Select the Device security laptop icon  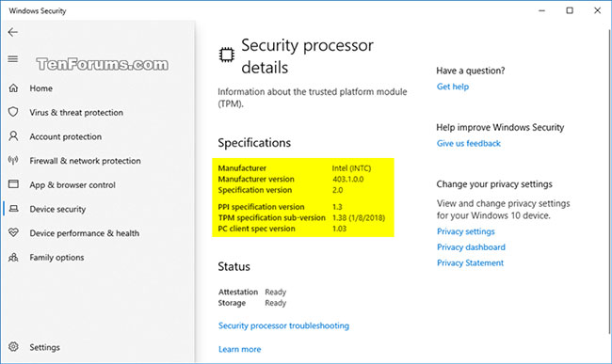tap(13, 209)
